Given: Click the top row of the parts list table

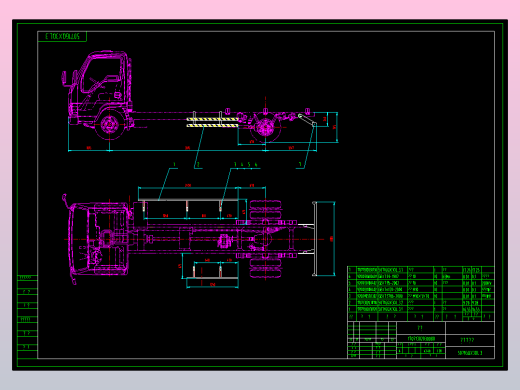Looking at the screenshot, I should pyautogui.click(x=421, y=270).
